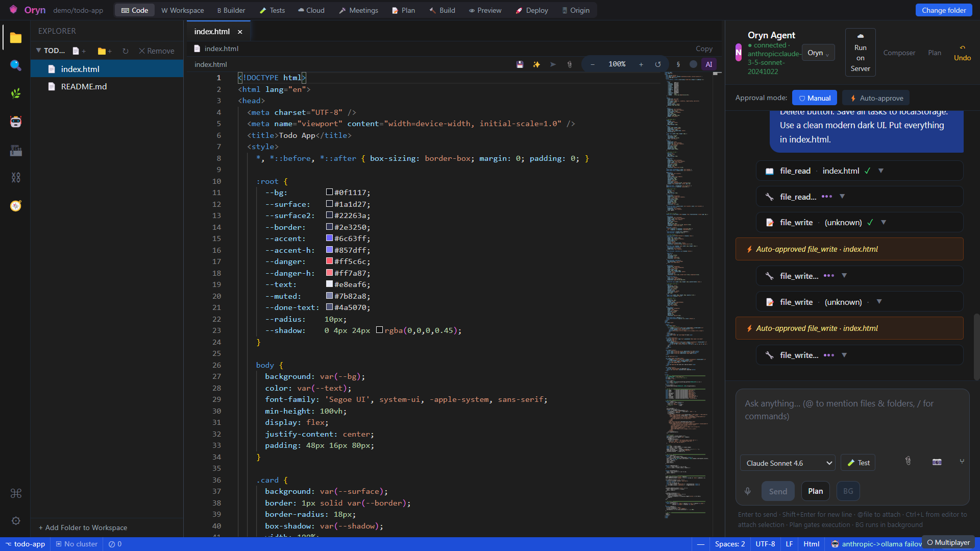Image resolution: width=980 pixels, height=551 pixels.
Task: Switch to the Builder tab
Action: click(231, 10)
